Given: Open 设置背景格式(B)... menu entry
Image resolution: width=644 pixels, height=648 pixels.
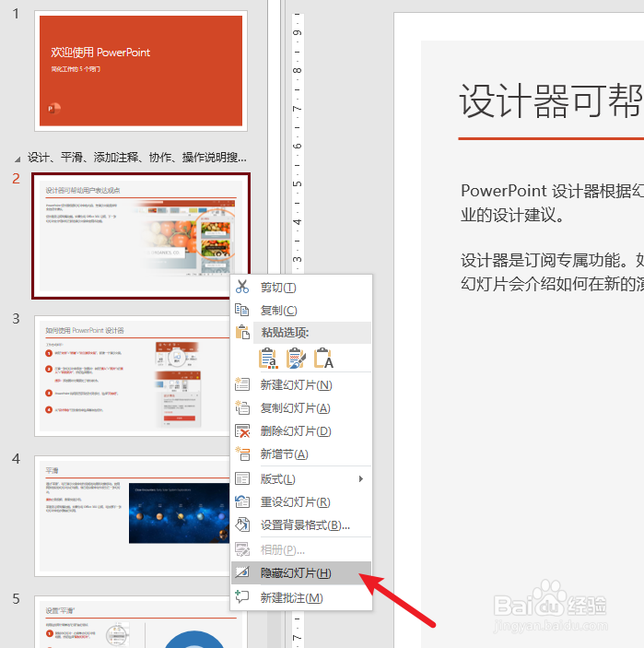Looking at the screenshot, I should (x=301, y=524).
